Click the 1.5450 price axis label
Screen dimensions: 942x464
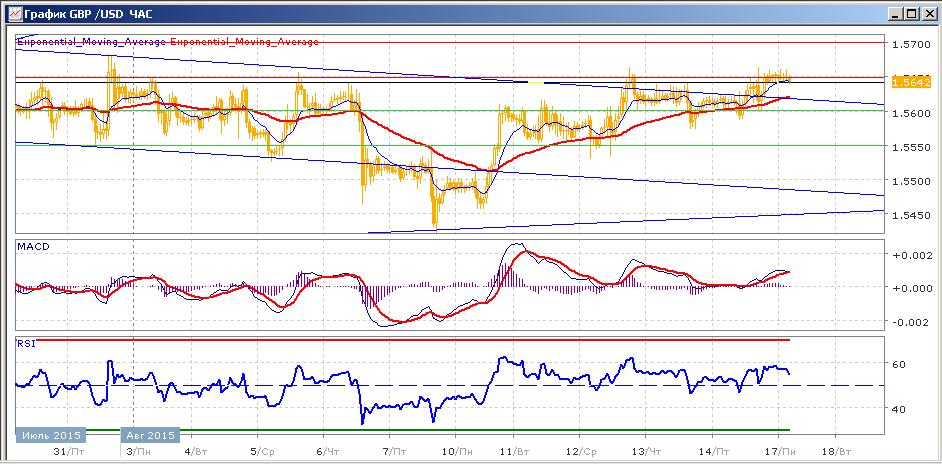click(x=912, y=215)
